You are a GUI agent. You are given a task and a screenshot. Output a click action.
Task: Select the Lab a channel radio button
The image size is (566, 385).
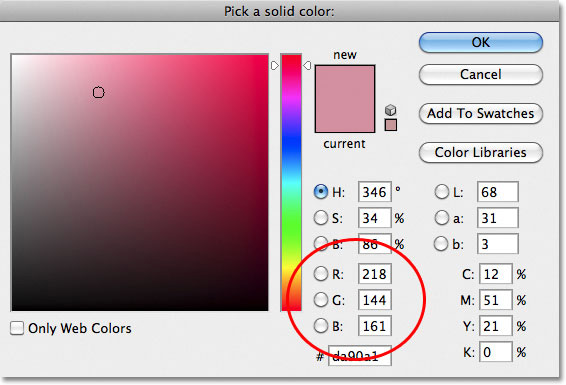[441, 218]
